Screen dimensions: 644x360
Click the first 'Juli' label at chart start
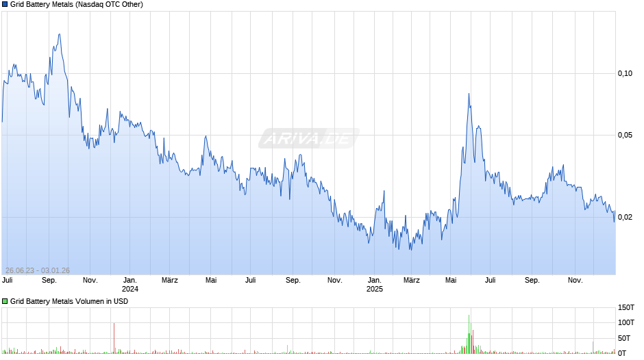8,281
